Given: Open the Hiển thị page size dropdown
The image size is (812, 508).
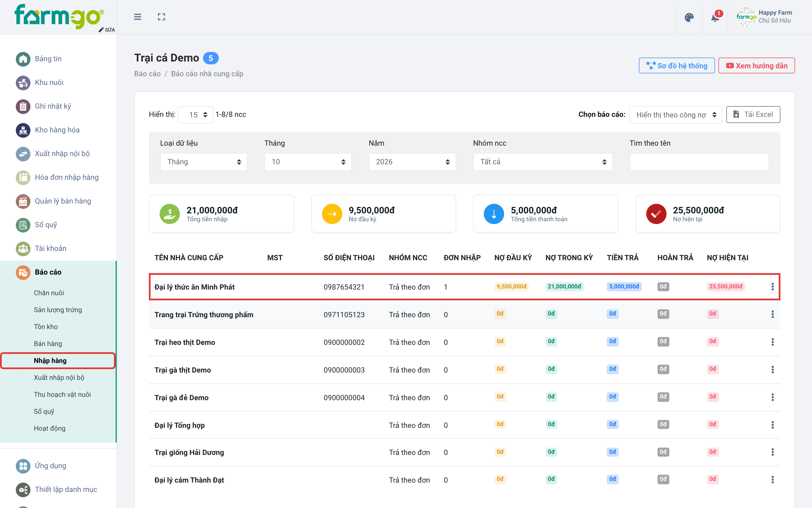Looking at the screenshot, I should click(196, 115).
